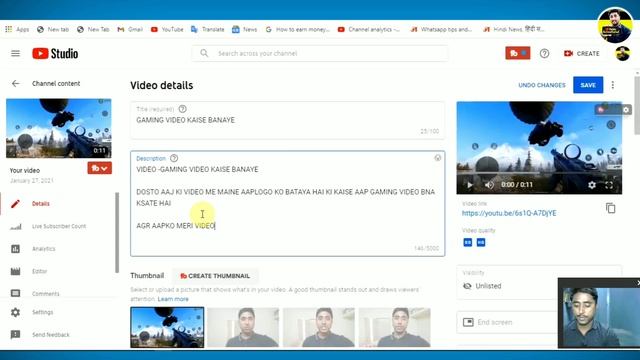The width and height of the screenshot is (640, 360).
Task: Open preview player settings gear
Action: (591, 185)
